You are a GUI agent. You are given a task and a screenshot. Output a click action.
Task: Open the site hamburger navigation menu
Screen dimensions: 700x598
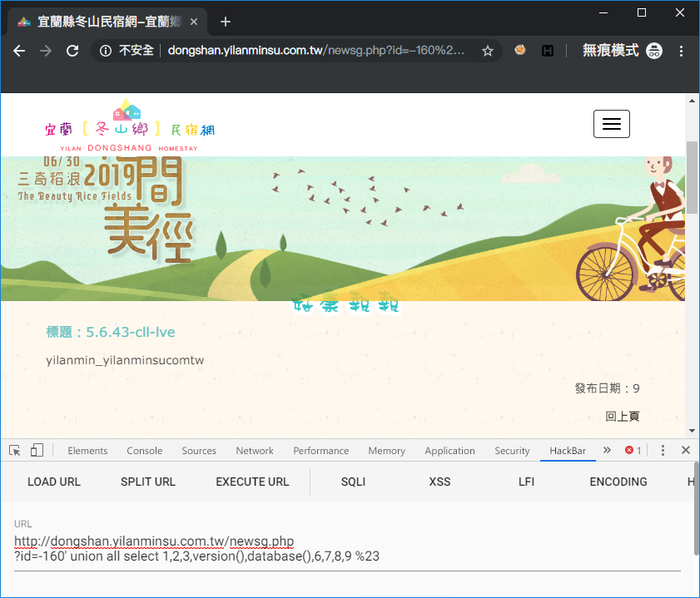(x=611, y=124)
